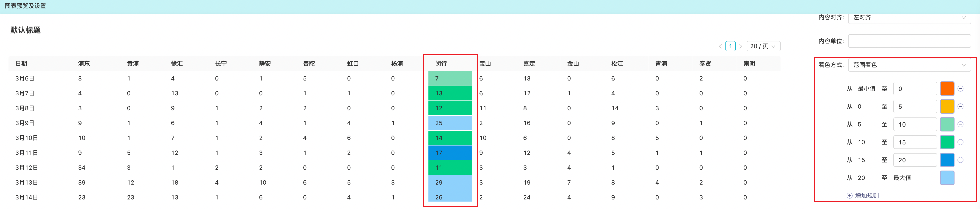
Task: Click 闵行 cell with value 25
Action: pyautogui.click(x=450, y=123)
